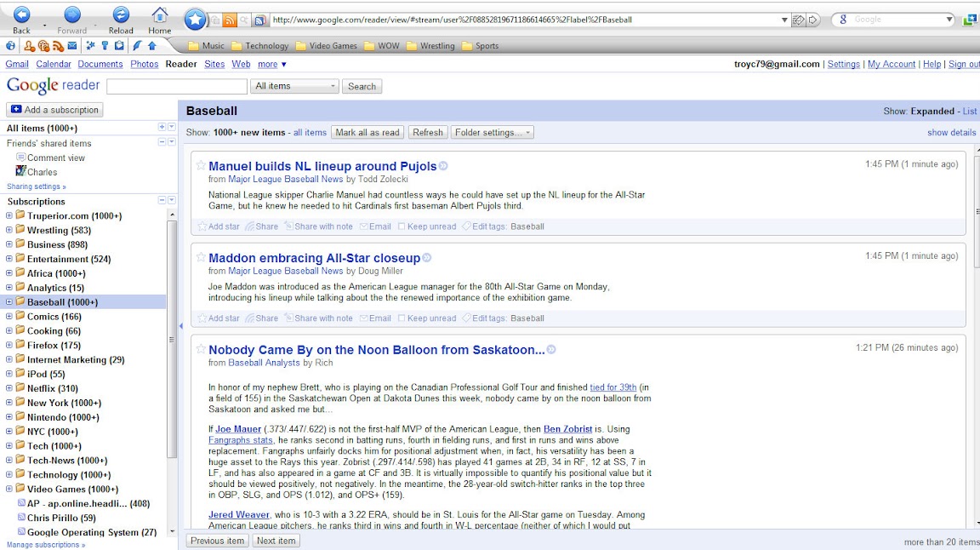
Task: Star the Noon Balloon from Saskatoon article
Action: click(x=201, y=349)
